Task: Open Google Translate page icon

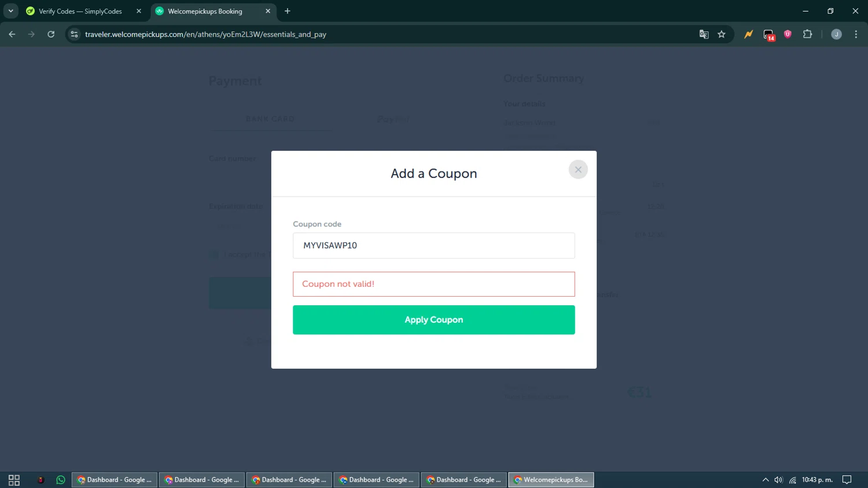Action: click(x=704, y=34)
